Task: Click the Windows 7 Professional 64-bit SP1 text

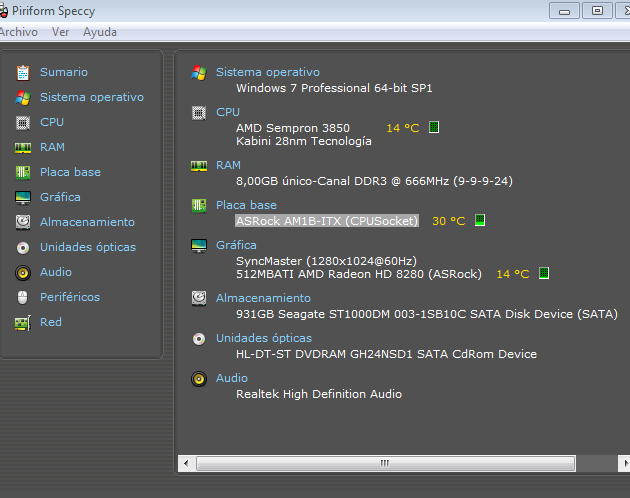Action: coord(334,88)
